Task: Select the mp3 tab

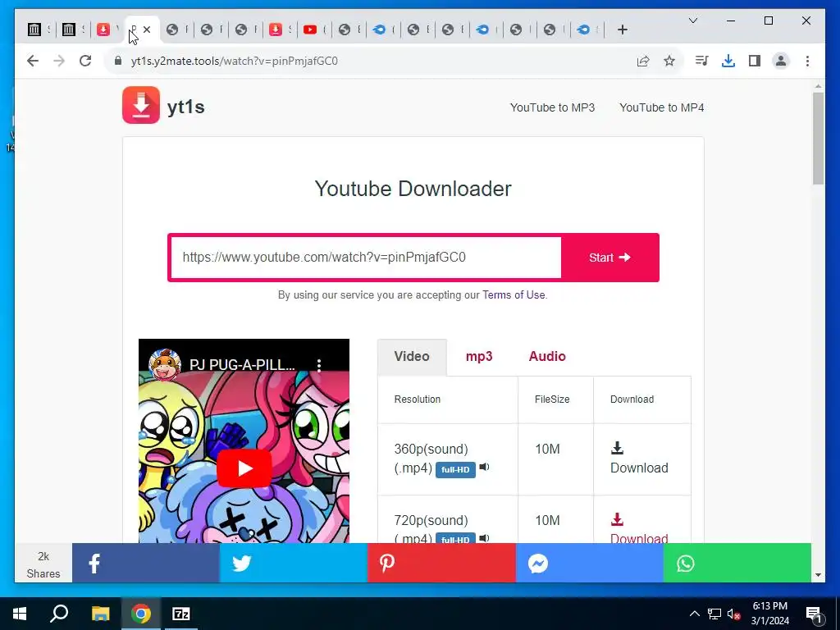Action: [x=479, y=357]
